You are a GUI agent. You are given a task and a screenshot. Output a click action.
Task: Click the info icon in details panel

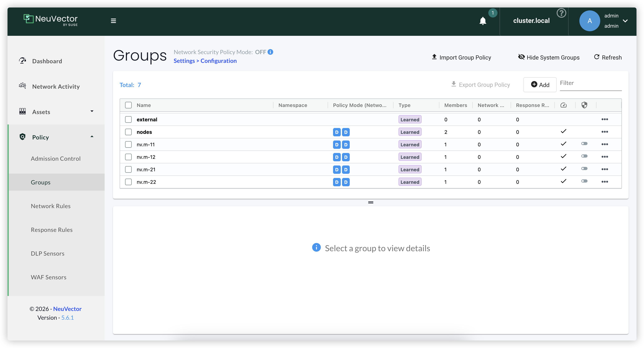(316, 248)
